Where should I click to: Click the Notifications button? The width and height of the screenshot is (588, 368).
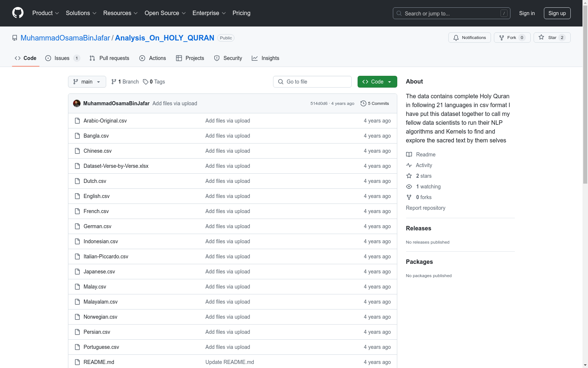click(x=470, y=38)
